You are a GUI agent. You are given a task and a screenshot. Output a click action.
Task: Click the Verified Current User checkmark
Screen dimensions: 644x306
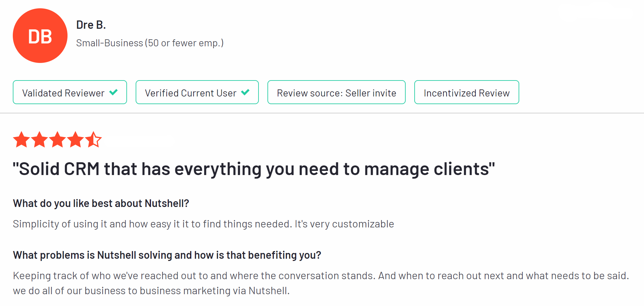click(245, 92)
